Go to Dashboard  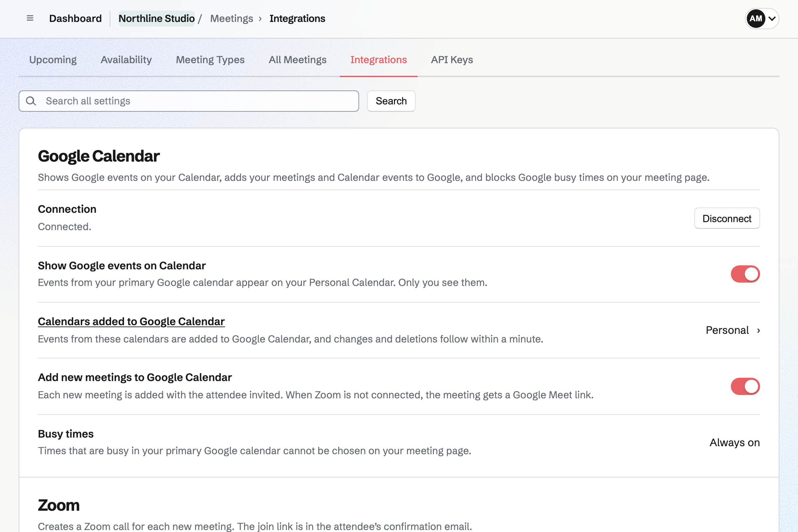(75, 19)
